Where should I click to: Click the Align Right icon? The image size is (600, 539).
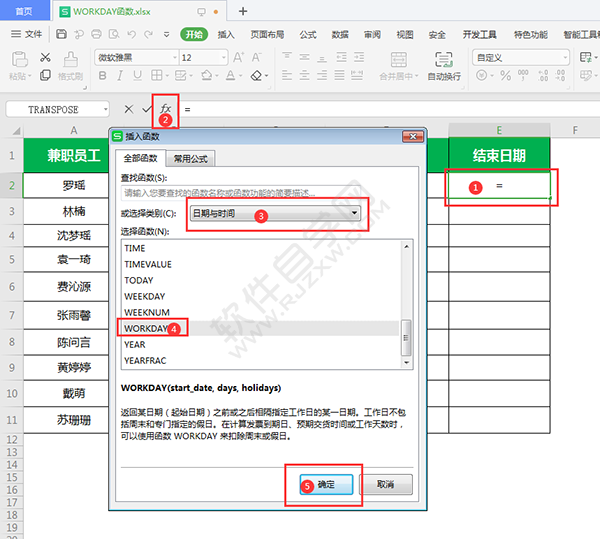click(322, 75)
